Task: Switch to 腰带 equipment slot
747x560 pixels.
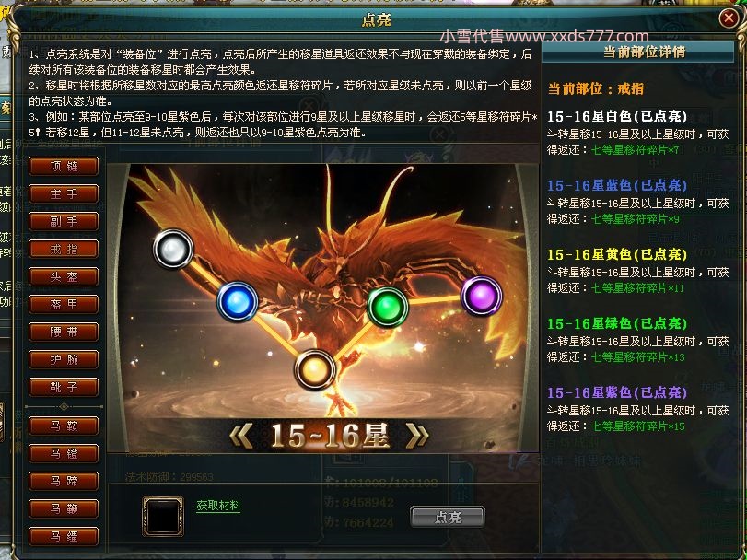Action: tap(64, 332)
